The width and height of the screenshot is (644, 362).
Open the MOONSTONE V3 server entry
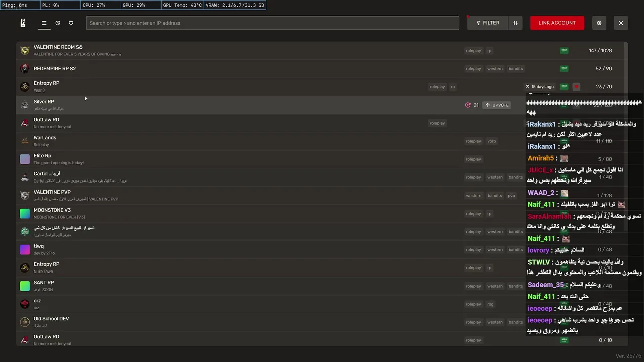pos(319,213)
